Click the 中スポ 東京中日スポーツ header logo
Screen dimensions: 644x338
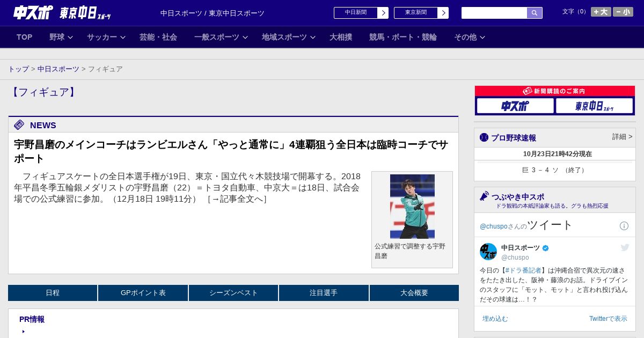tap(62, 13)
